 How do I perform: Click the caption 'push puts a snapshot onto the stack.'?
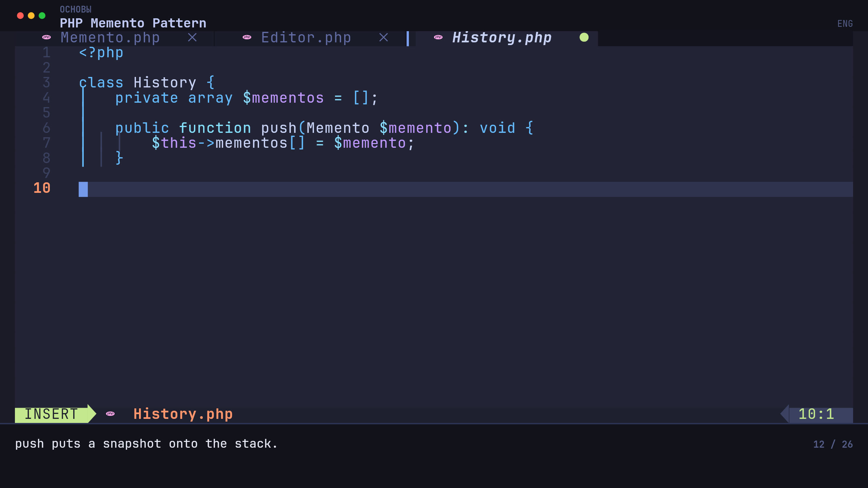(146, 444)
